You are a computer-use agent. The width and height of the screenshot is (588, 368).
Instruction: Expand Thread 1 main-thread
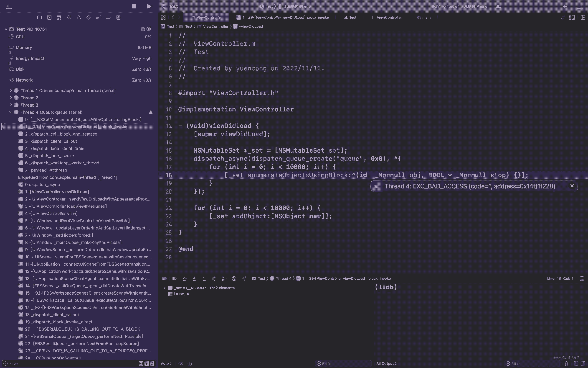11,90
